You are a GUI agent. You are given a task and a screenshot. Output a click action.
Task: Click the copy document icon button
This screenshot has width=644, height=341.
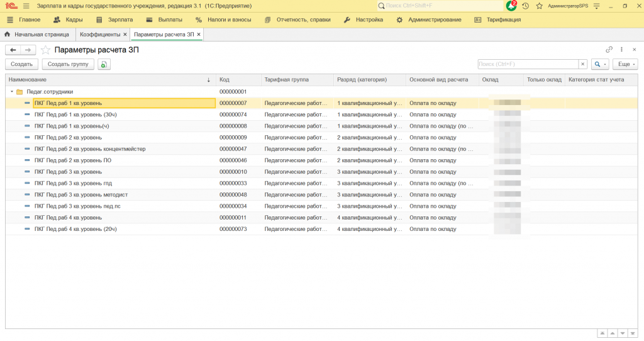click(104, 65)
